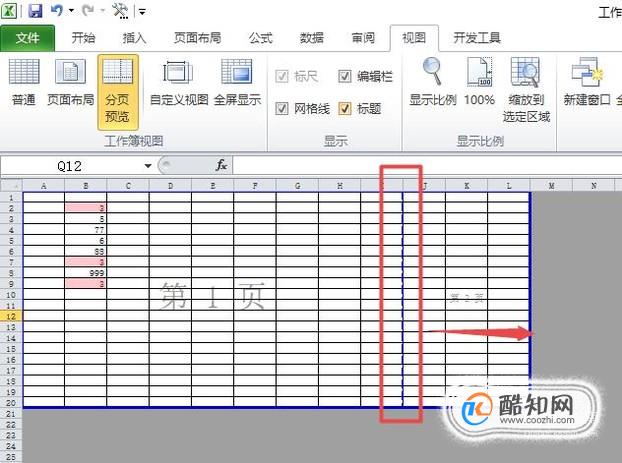Click 缩放到选定区域 zoom to selection
This screenshot has height=463, width=622.
click(526, 90)
